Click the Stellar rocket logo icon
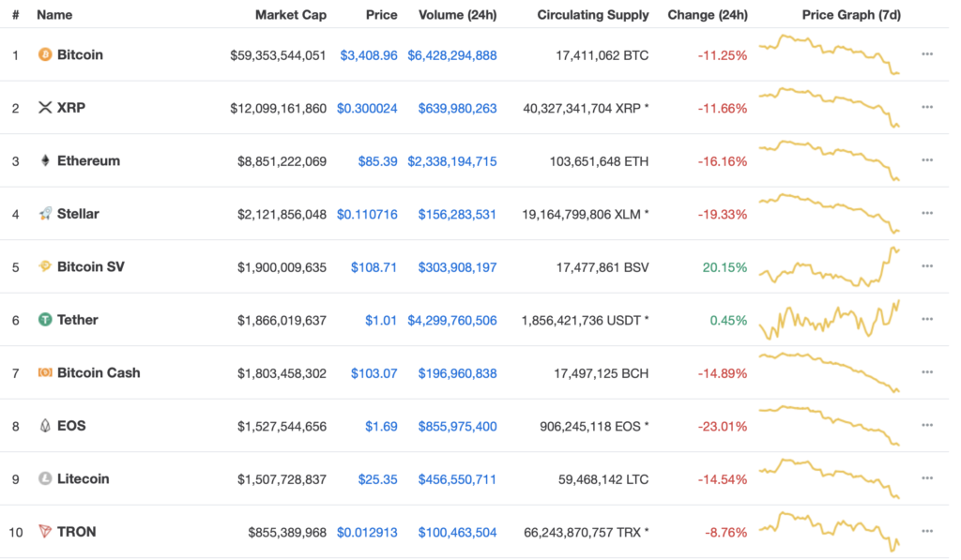961x560 pixels. 45,214
